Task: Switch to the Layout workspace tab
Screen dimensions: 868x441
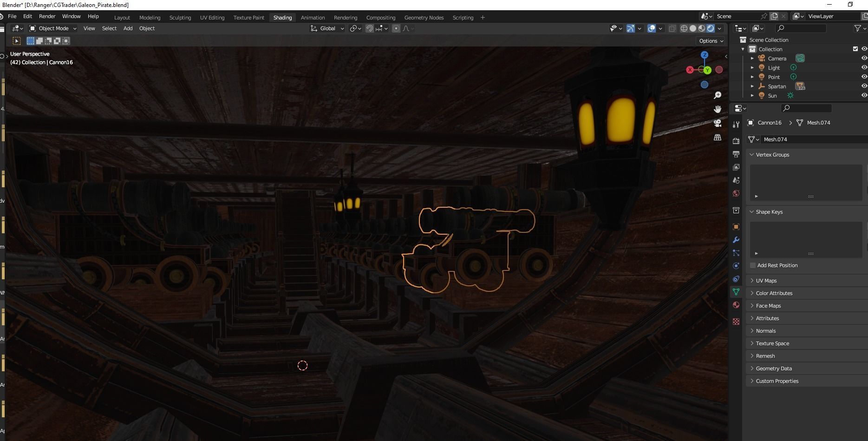Action: tap(122, 18)
